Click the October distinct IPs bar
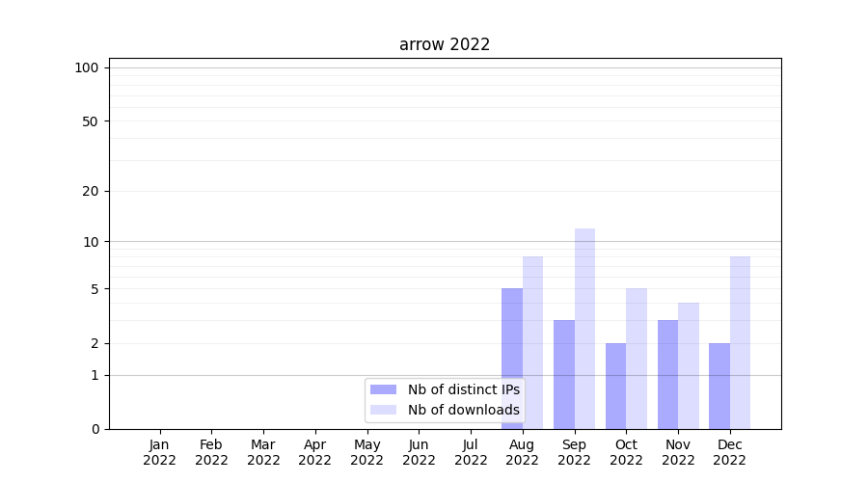Viewport: 868px width, 482px height. [615, 386]
